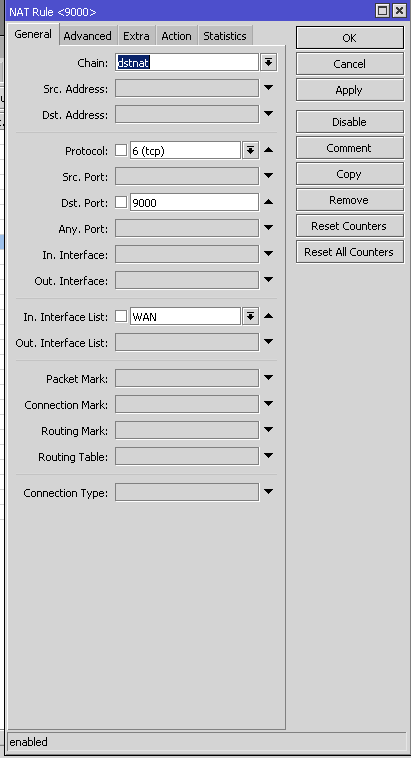Expand the Out. Interface field
The width and height of the screenshot is (411, 758).
269,279
